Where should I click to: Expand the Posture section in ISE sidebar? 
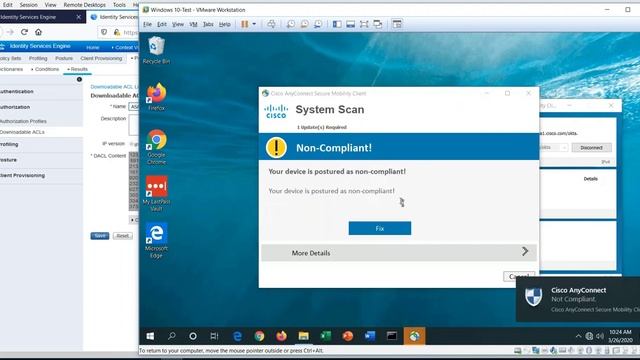pyautogui.click(x=9, y=160)
